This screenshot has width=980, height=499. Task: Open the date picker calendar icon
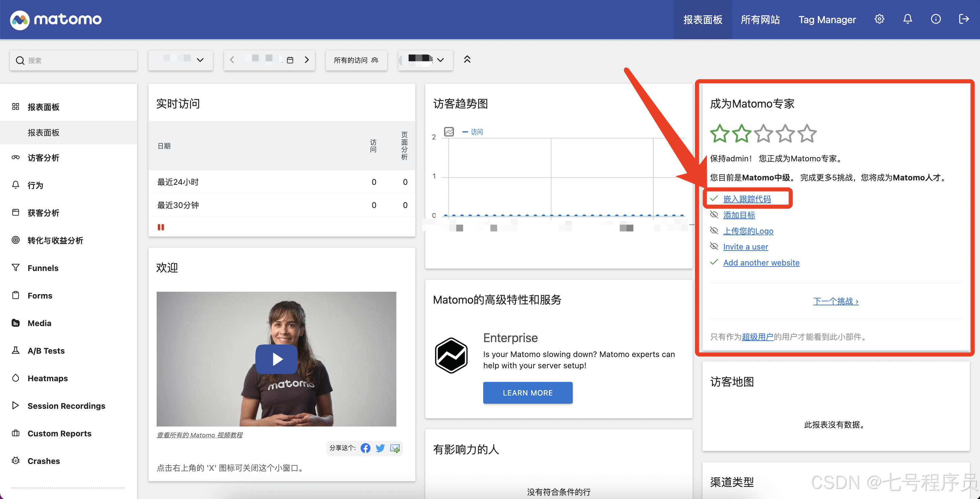tap(290, 60)
